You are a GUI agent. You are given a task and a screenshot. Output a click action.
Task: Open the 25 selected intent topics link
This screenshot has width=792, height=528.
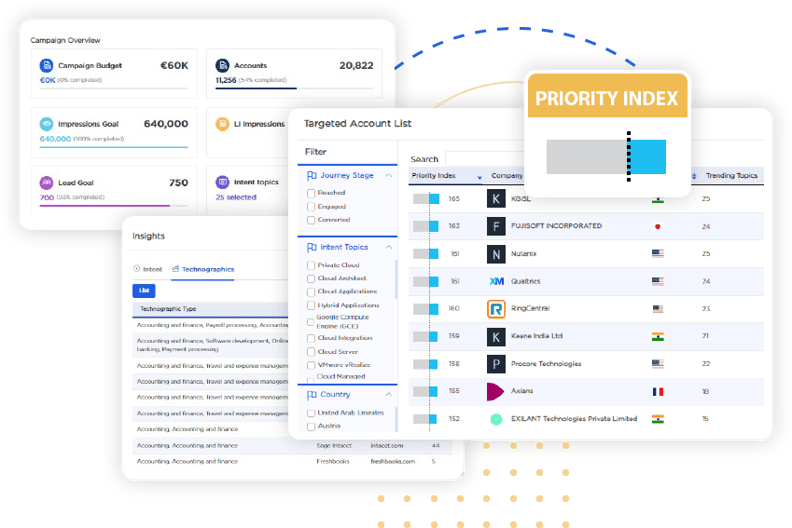(235, 197)
